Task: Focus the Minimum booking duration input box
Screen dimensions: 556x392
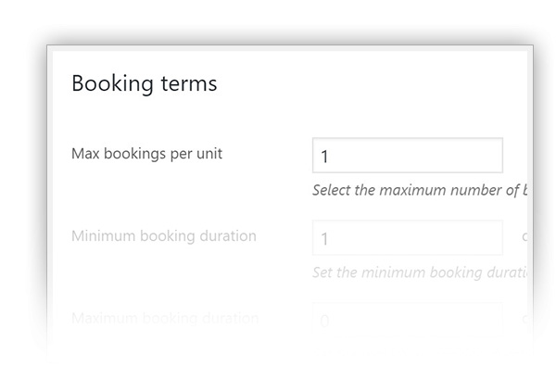Action: click(408, 237)
